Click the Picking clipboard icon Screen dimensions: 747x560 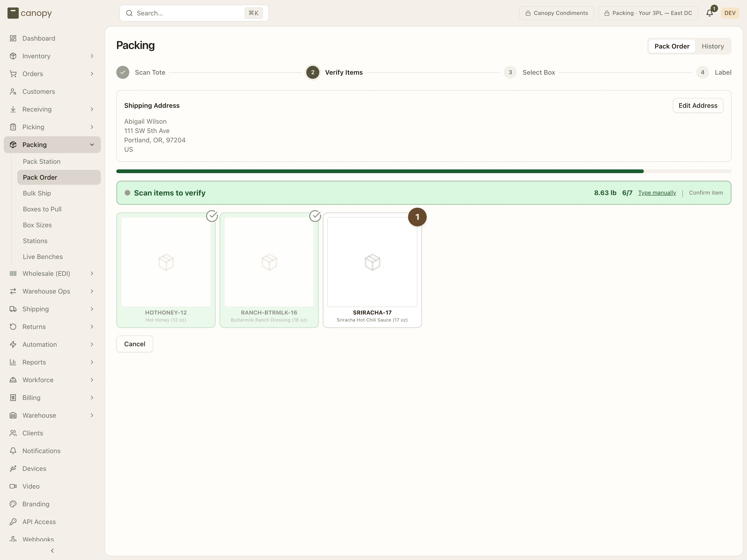[x=13, y=127]
